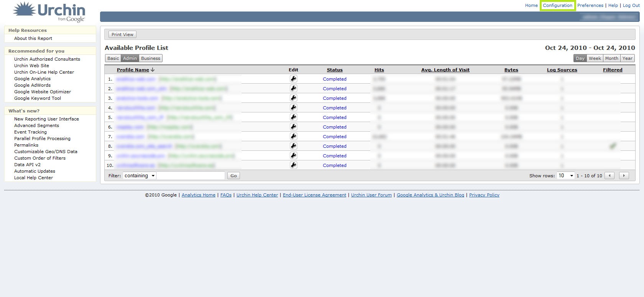This screenshot has width=644, height=297.
Task: Click the edit wrench icon for profile 10
Action: pyautogui.click(x=293, y=165)
